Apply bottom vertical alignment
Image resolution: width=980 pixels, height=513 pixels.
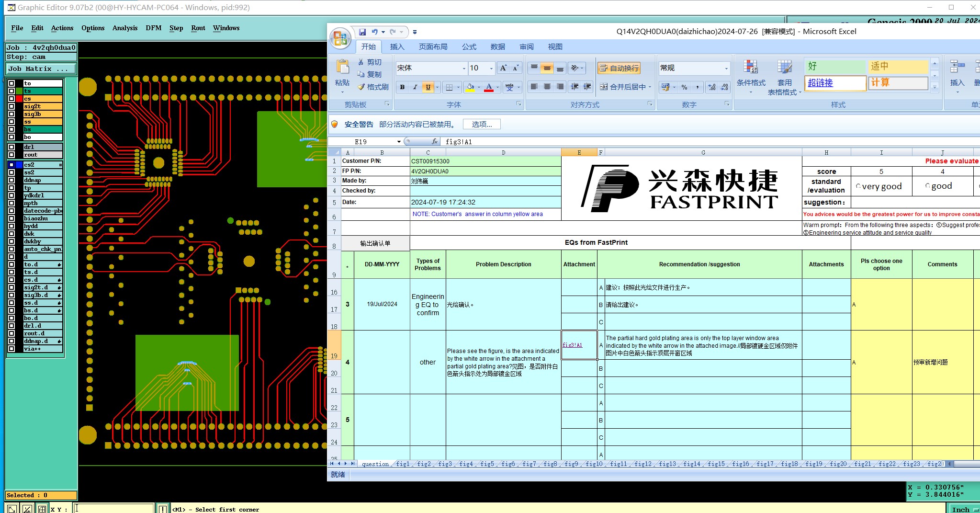(x=560, y=68)
